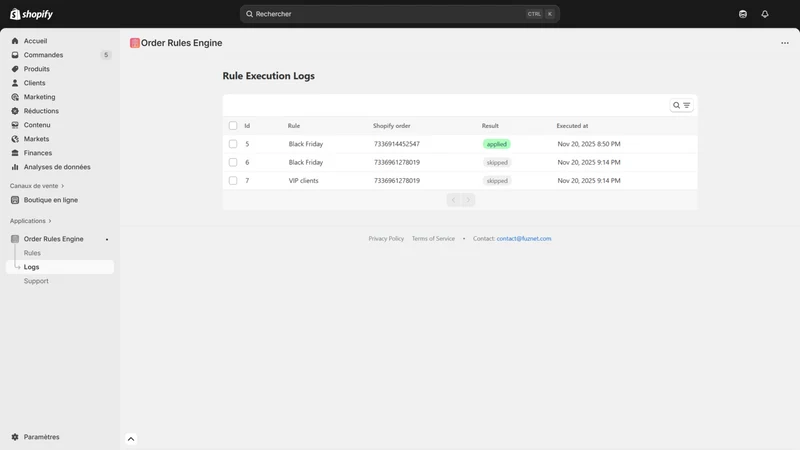The height and width of the screenshot is (450, 800).
Task: Select Logs subpage
Action: 60,267
